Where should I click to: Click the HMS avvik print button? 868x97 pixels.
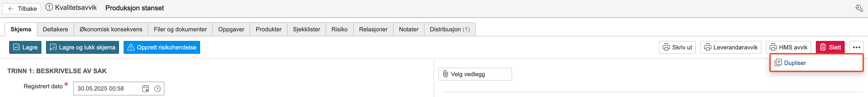pyautogui.click(x=788, y=48)
